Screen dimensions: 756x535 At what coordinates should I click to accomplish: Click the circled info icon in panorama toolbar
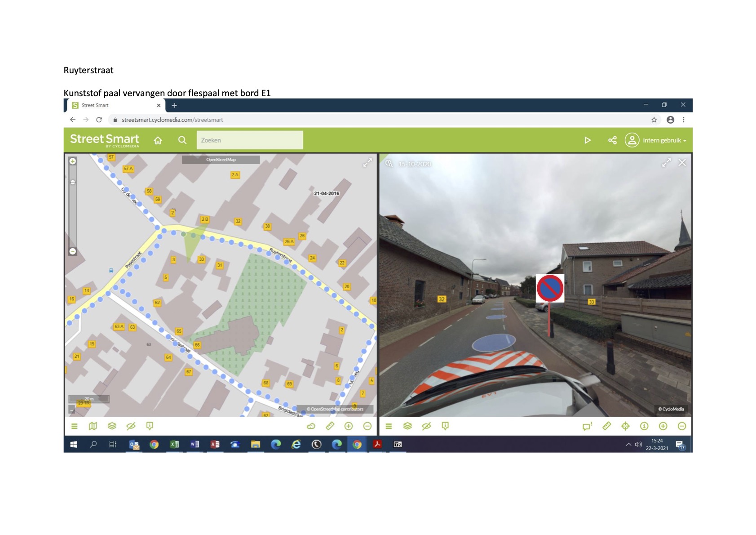(644, 426)
